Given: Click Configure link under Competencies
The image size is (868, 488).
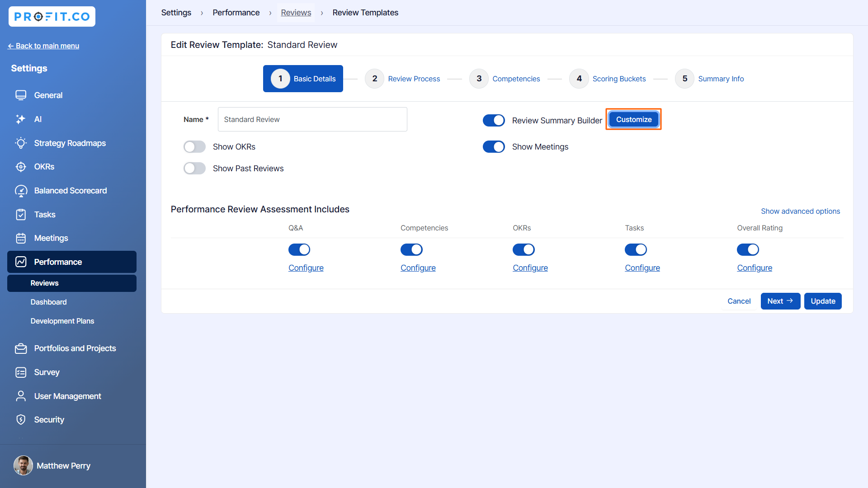Looking at the screenshot, I should click(x=418, y=268).
